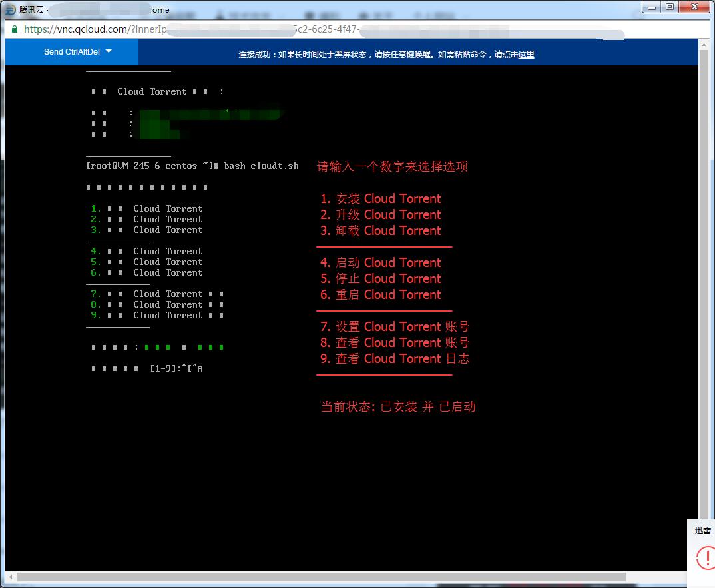The width and height of the screenshot is (715, 588).
Task: Click terminal menu row 9 Cloud Torrent
Action: tap(157, 315)
